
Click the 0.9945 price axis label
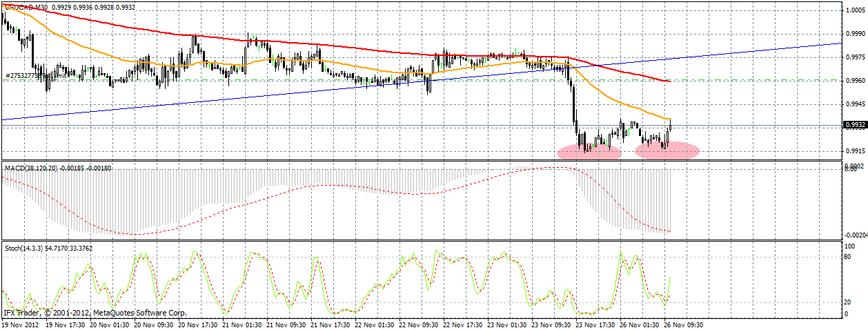point(854,105)
